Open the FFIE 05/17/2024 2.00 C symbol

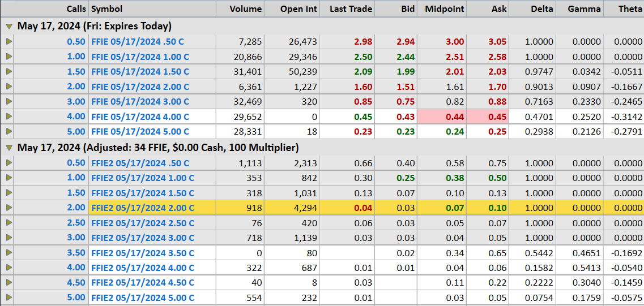pyautogui.click(x=140, y=87)
